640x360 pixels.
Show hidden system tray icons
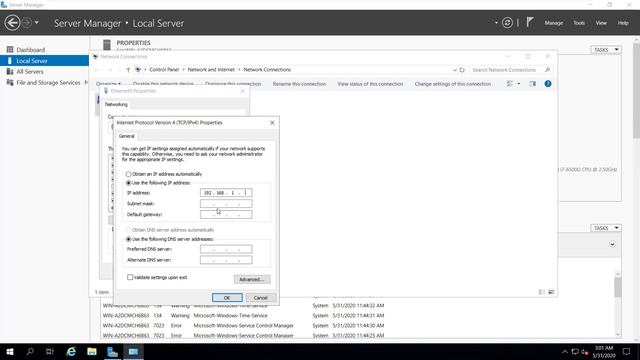click(564, 352)
